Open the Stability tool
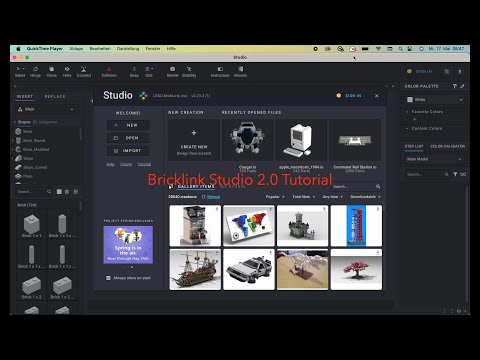The image size is (480, 360). [189, 71]
